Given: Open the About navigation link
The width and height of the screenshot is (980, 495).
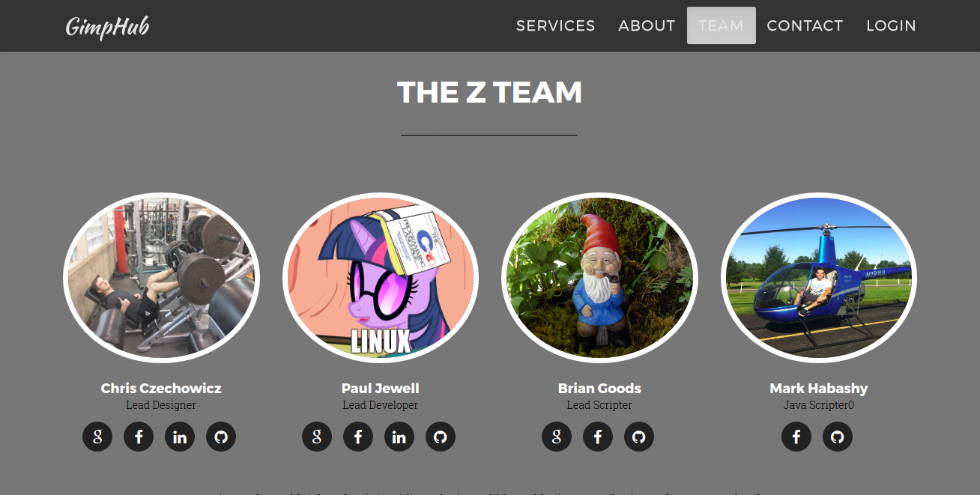Looking at the screenshot, I should [x=647, y=25].
